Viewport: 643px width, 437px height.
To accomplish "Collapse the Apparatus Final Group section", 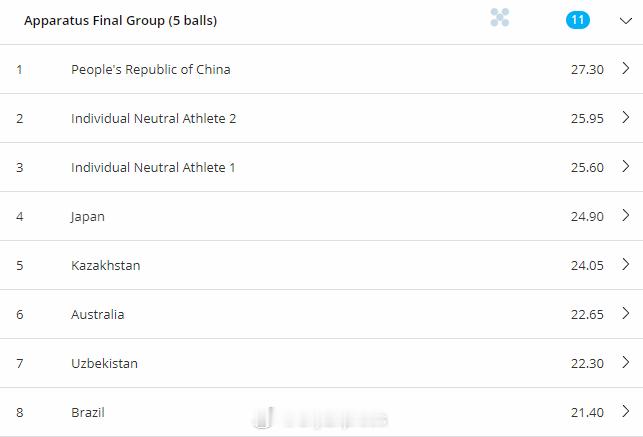I will point(625,20).
